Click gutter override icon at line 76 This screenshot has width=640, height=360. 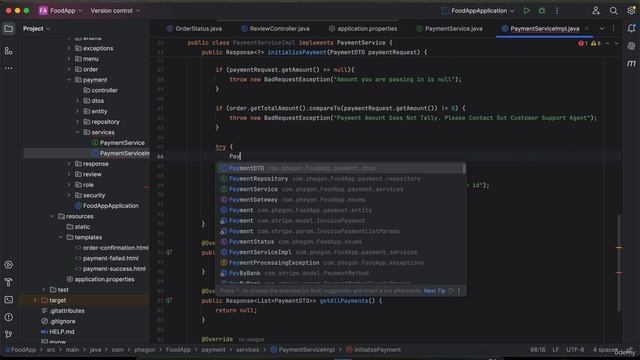tap(169, 252)
